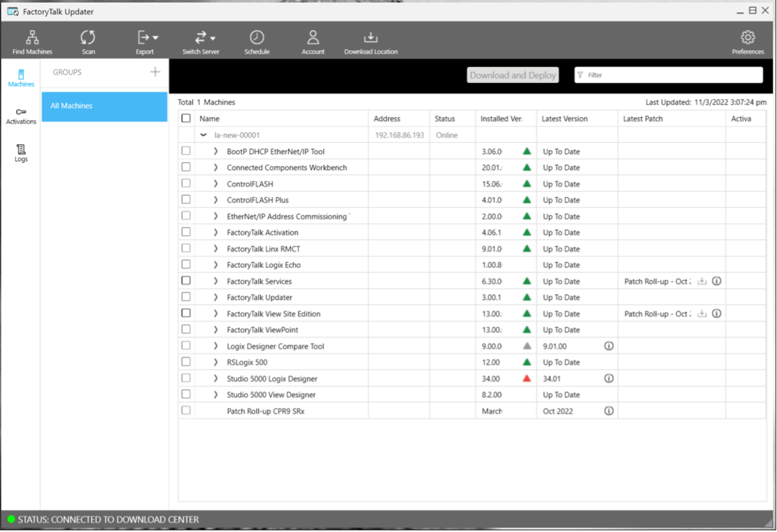
Task: Collapse the la-new-00001 machine row
Action: tap(203, 135)
